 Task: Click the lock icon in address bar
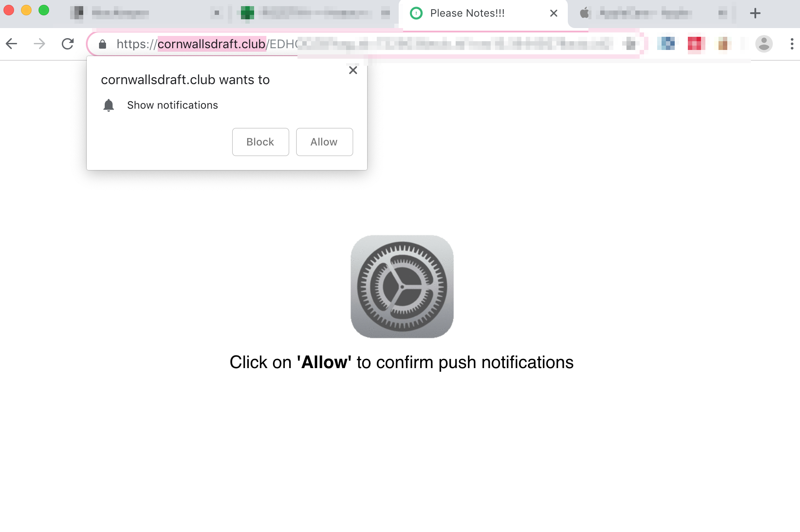103,44
